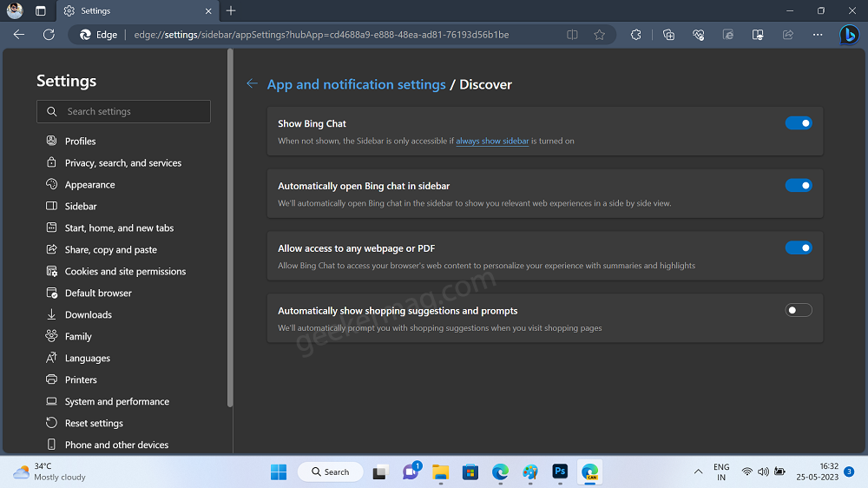Switch to Edge Canary taskbar icon
Image resolution: width=868 pixels, height=488 pixels.
point(590,472)
